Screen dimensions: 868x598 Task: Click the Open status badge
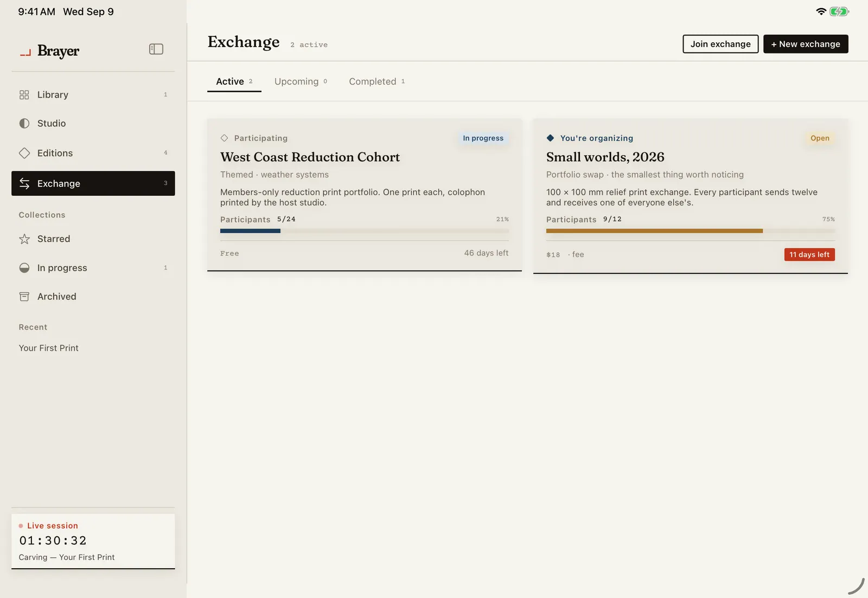(x=820, y=138)
